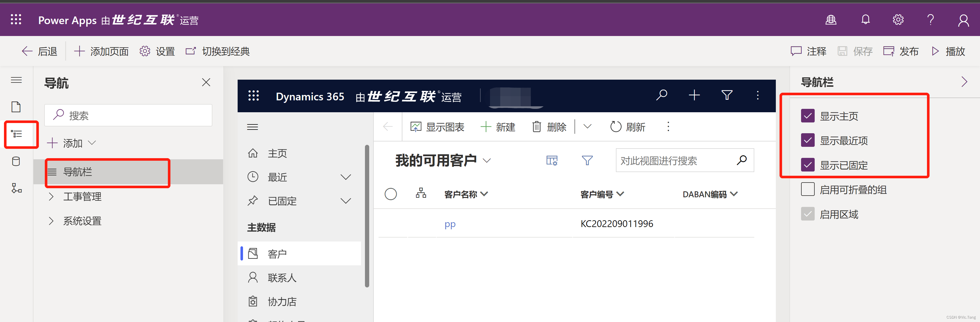This screenshot has height=322, width=980.
Task: Click the 发布 publish button
Action: click(901, 51)
